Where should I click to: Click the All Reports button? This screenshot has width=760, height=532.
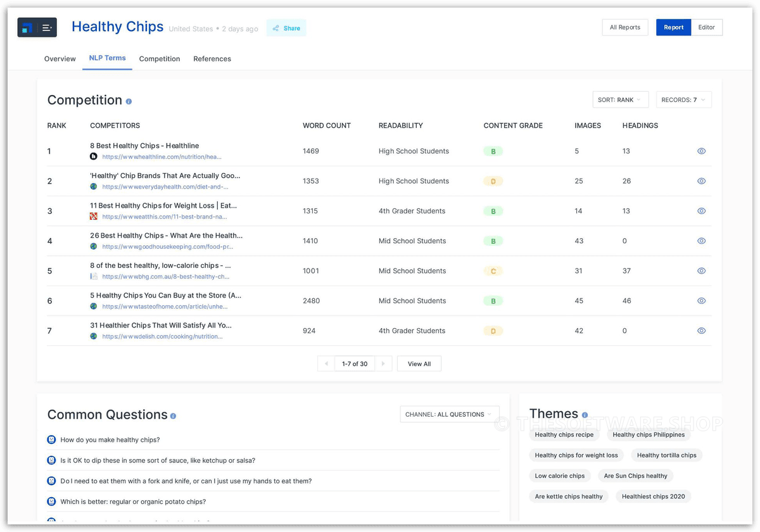click(625, 27)
